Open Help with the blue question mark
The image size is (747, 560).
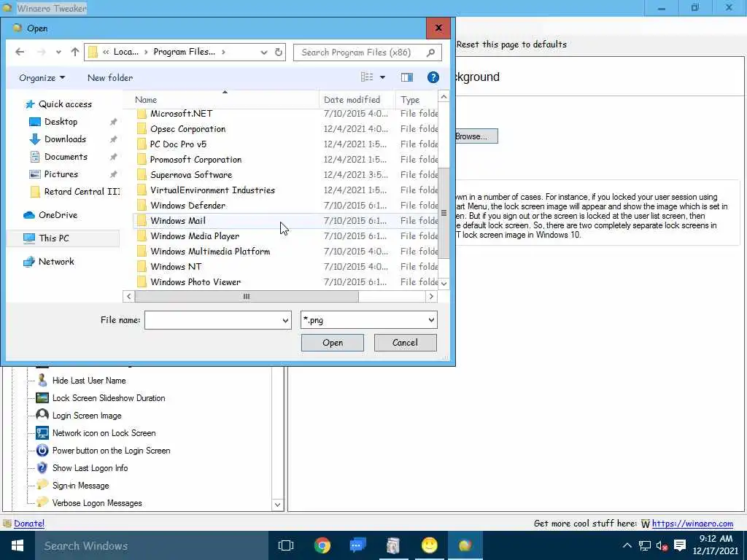(433, 77)
